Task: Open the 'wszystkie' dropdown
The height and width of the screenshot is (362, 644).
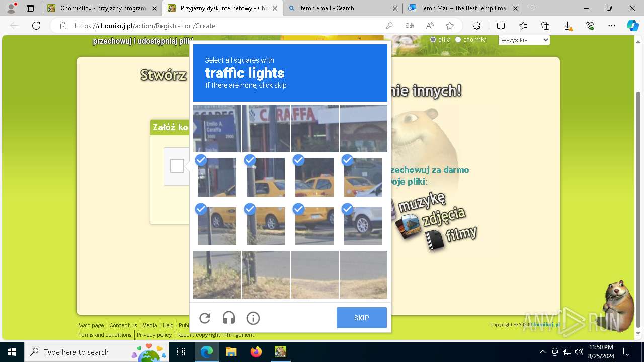Action: (524, 40)
